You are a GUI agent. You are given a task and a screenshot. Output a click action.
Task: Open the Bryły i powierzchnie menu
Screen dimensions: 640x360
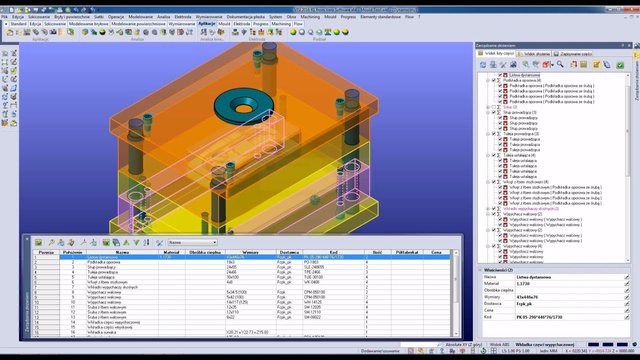pyautogui.click(x=72, y=17)
